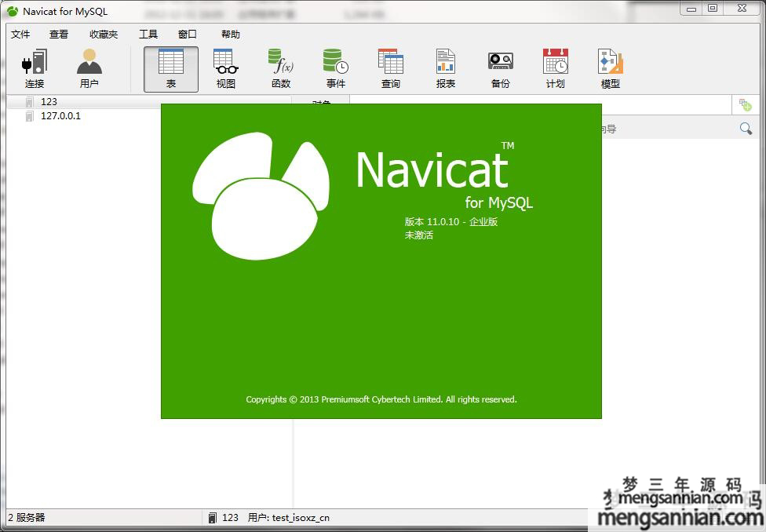
Task: Click the green-plus add icon at top right
Action: click(746, 104)
